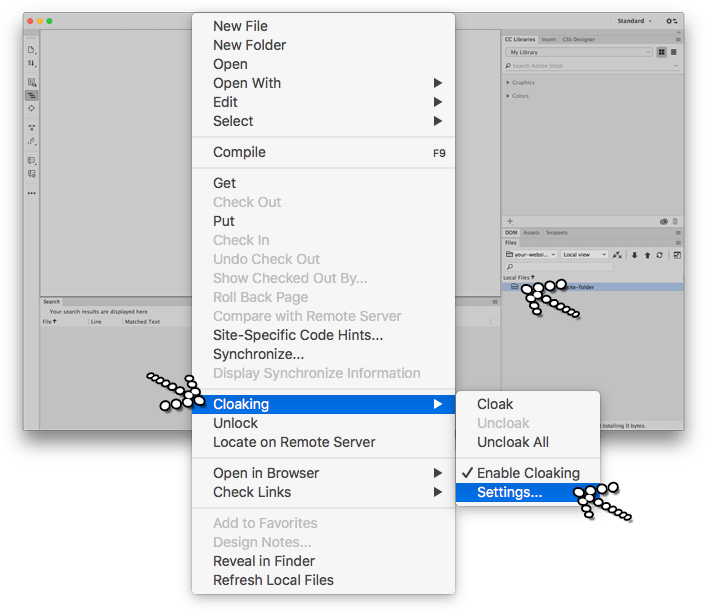707x615 pixels.
Task: Click the expand Files panel icon
Action: pyautogui.click(x=677, y=255)
